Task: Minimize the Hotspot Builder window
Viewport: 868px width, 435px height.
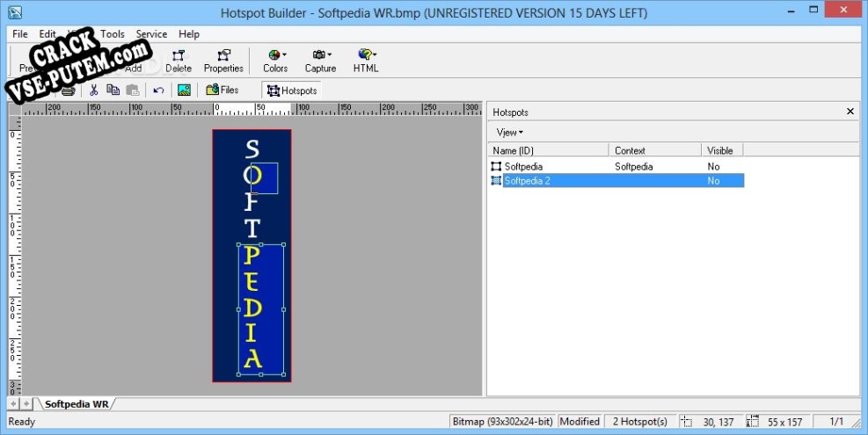Action: 791,10
